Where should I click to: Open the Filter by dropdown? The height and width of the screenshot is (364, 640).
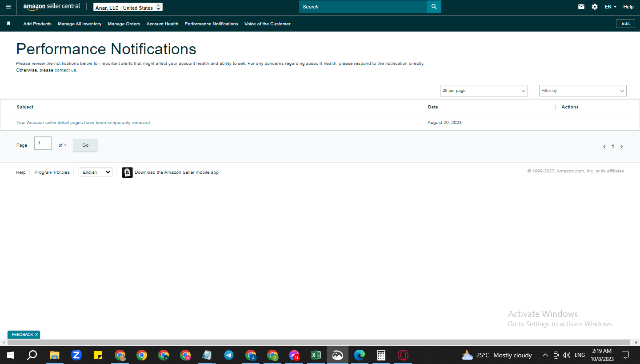[x=583, y=91]
